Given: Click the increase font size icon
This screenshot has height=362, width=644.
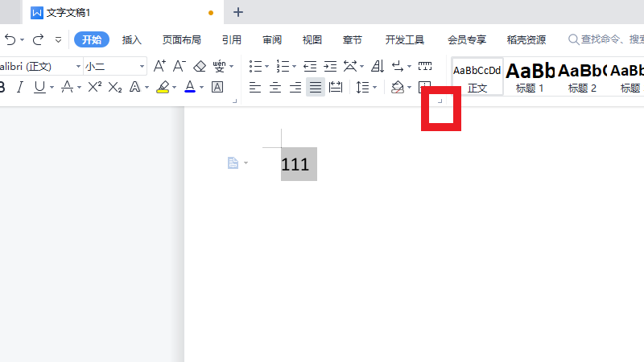Looking at the screenshot, I should click(159, 66).
